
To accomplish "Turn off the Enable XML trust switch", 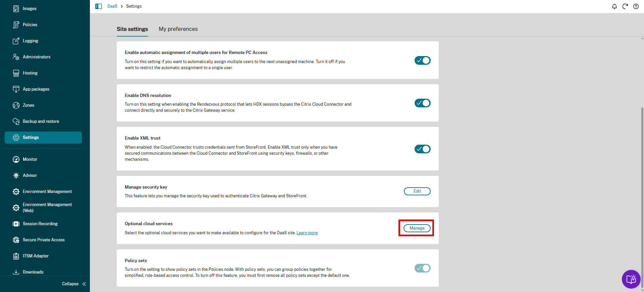I will click(423, 149).
